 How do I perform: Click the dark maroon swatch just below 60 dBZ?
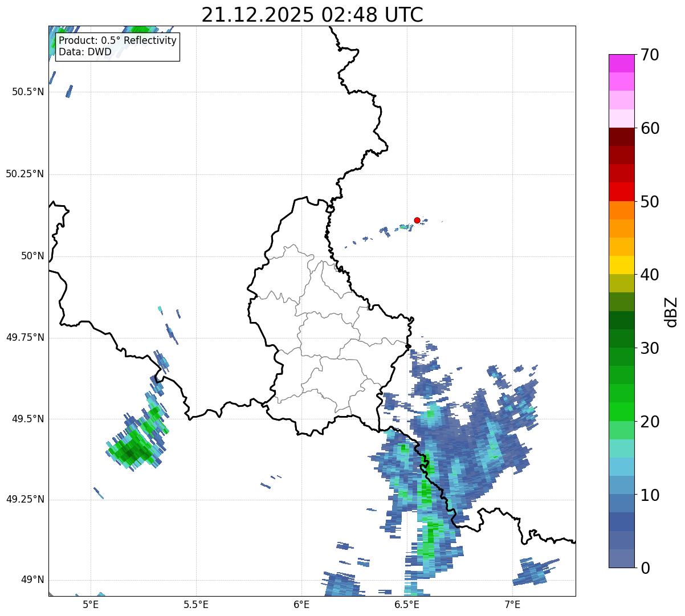[x=622, y=137]
